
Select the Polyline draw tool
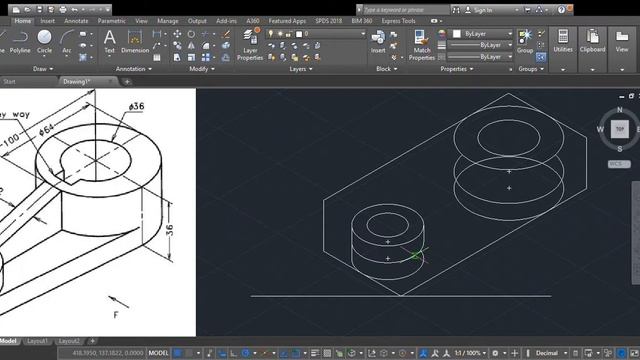click(20, 42)
